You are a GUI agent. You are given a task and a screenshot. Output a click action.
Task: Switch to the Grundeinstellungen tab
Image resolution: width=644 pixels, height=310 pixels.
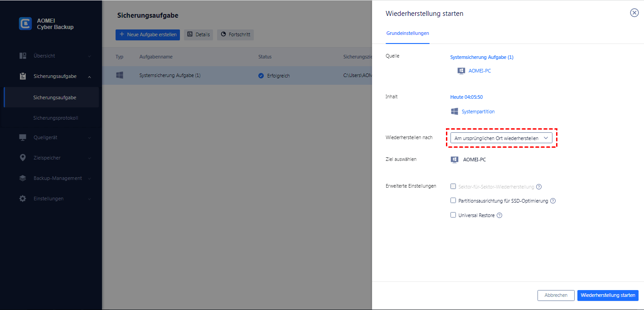click(x=407, y=33)
